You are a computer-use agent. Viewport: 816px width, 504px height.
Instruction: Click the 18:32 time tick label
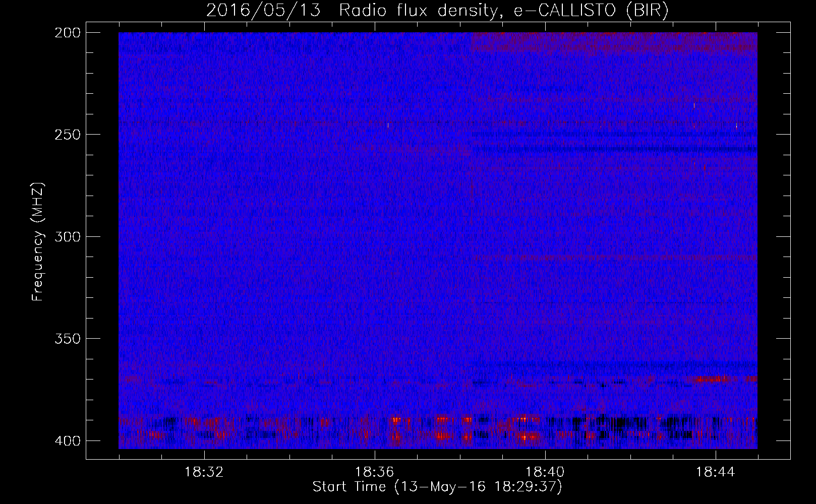[x=204, y=472]
